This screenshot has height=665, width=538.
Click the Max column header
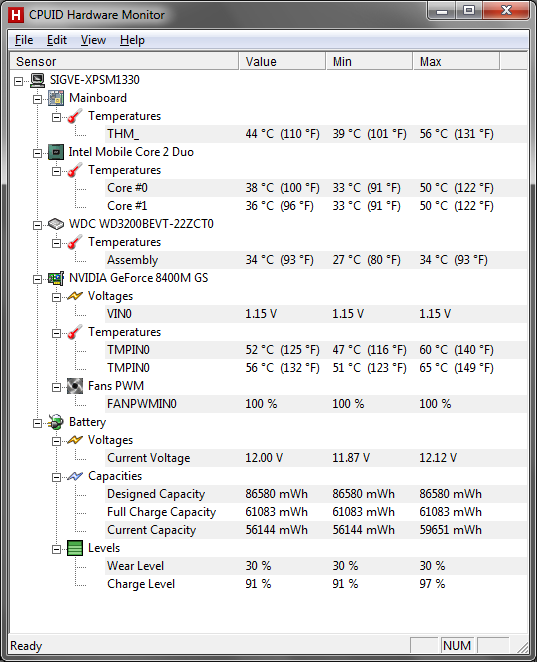pos(457,61)
